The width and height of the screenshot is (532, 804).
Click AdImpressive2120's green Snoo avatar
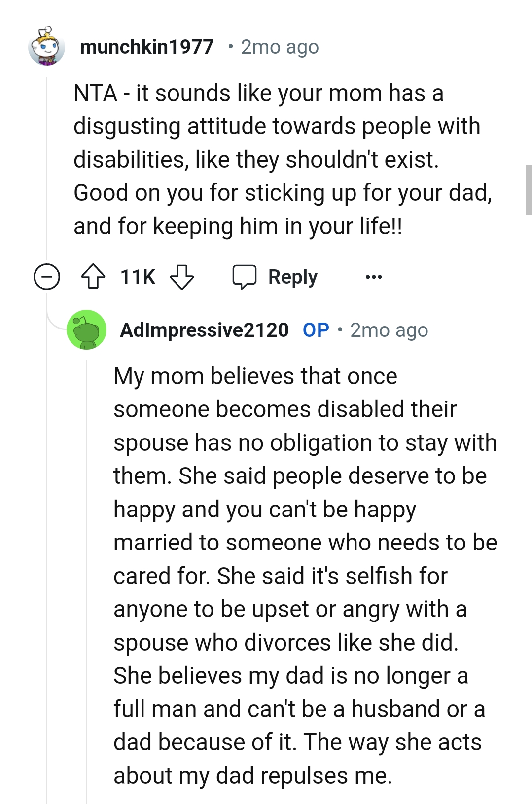pos(87,329)
